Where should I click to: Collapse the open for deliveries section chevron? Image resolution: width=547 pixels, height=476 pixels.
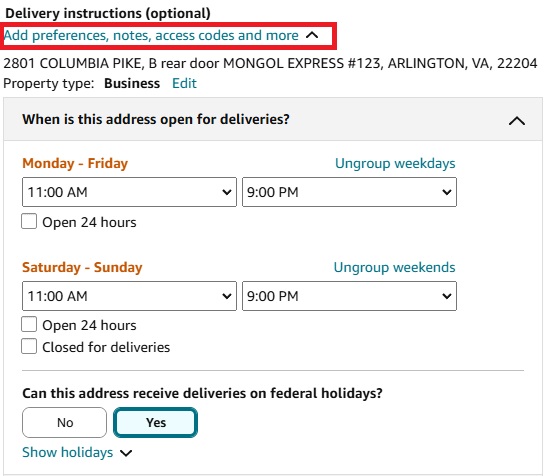tap(517, 121)
